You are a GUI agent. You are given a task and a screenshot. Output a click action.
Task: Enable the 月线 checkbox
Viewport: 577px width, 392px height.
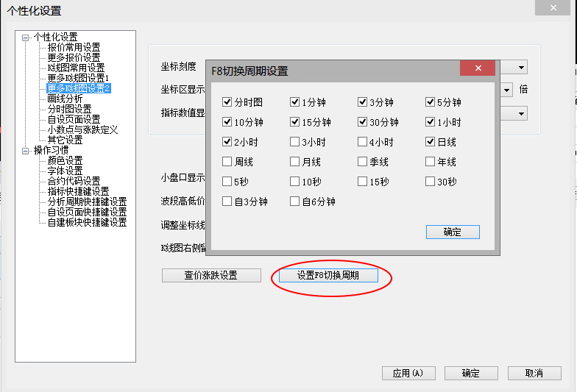294,162
